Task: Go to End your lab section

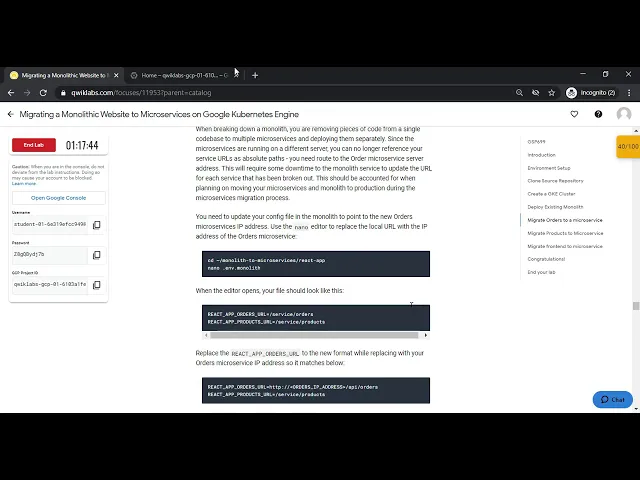Action: (x=541, y=272)
